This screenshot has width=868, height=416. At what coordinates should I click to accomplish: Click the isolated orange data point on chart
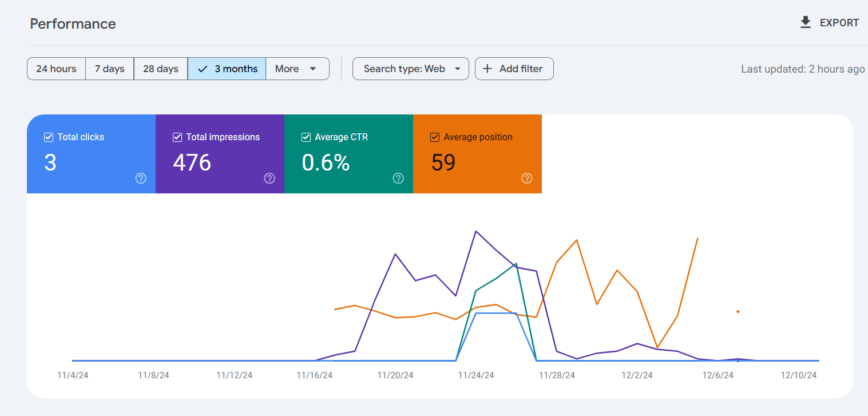[x=738, y=311]
